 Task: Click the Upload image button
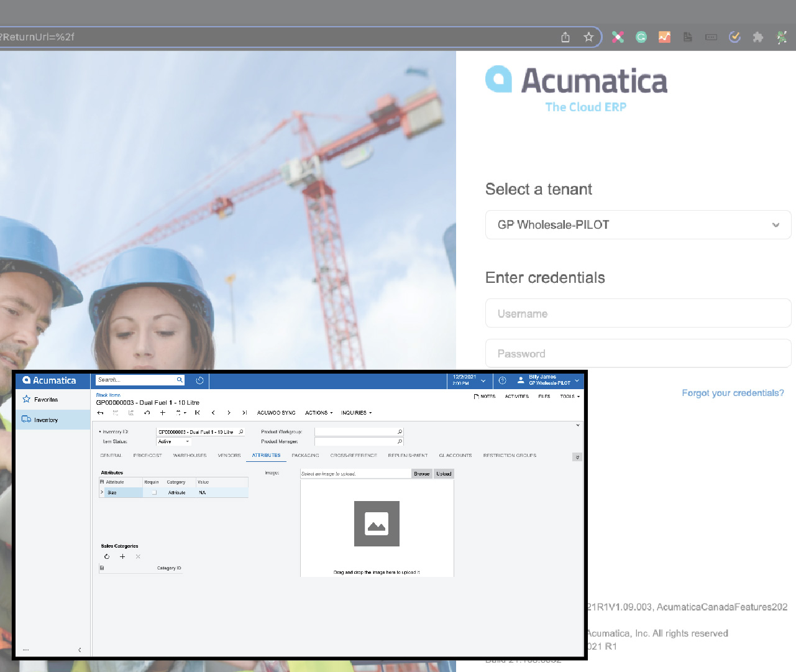pyautogui.click(x=444, y=474)
